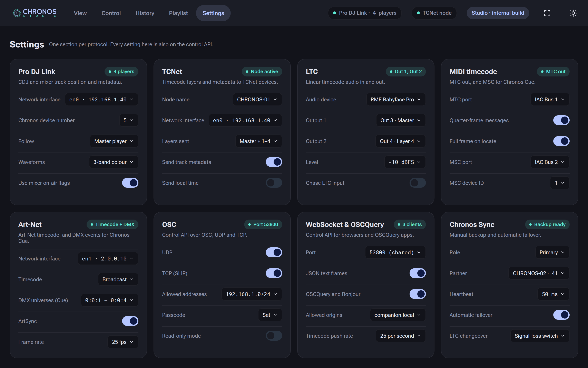
Task: Click the Settings page heading
Action: 27,44
